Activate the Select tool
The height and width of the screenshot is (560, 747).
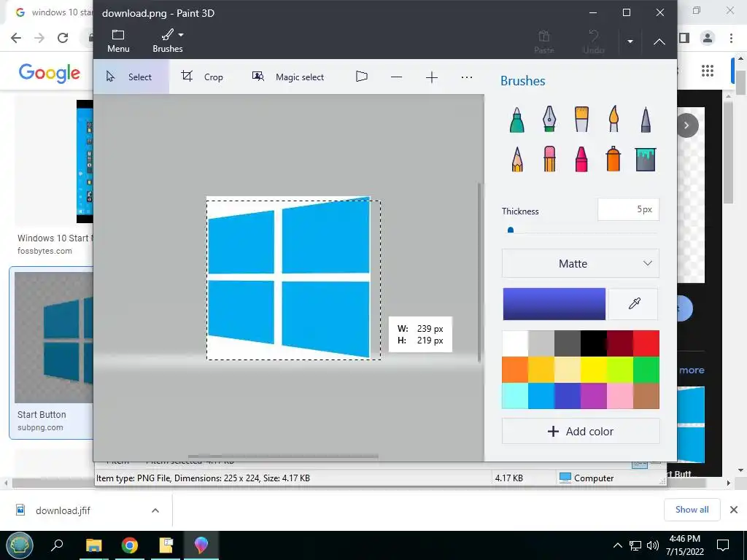coord(131,77)
